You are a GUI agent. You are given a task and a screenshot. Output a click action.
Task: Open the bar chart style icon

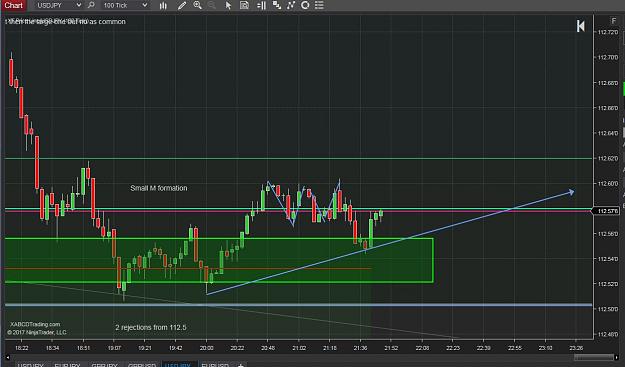(163, 5)
